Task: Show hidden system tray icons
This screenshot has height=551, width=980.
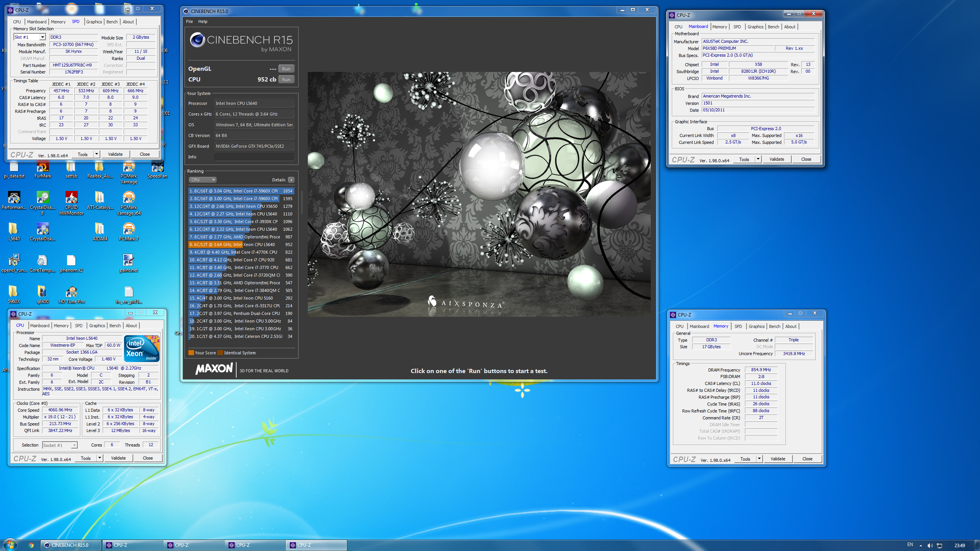Action: (x=921, y=546)
